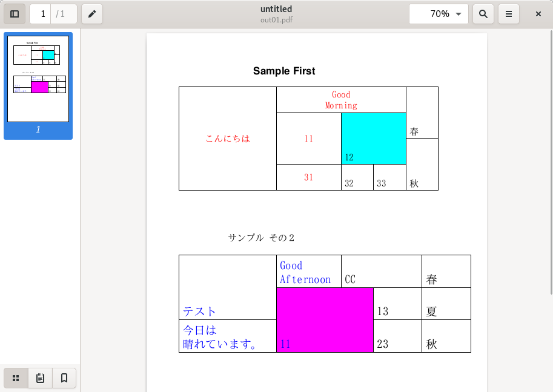The width and height of the screenshot is (553, 392).
Task: Click the magenta filled table cell
Action: pyautogui.click(x=324, y=319)
